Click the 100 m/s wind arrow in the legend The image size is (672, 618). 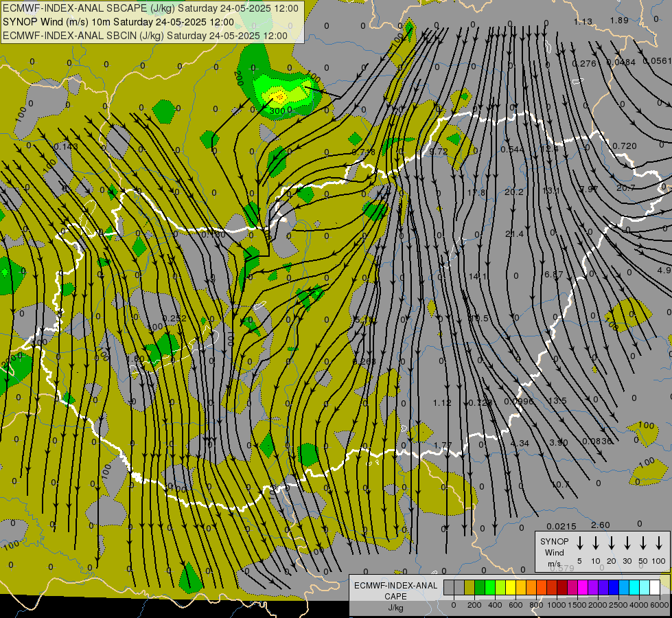pyautogui.click(x=659, y=543)
